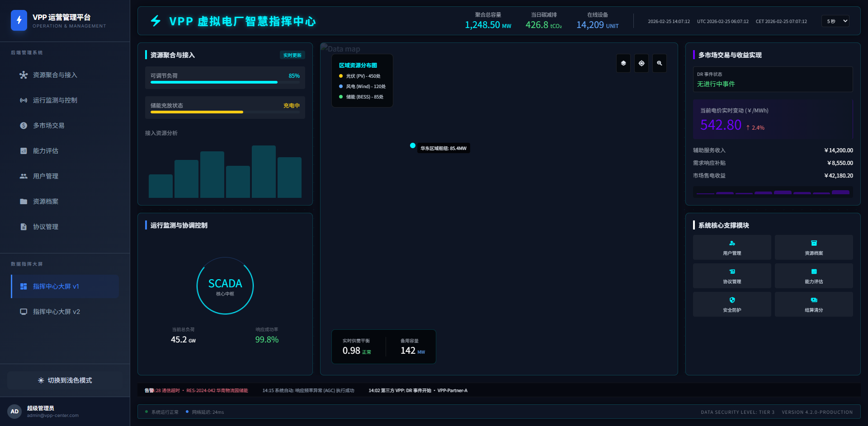Click the 华东区域枢纽 map marker
The image size is (868, 426).
pos(412,145)
